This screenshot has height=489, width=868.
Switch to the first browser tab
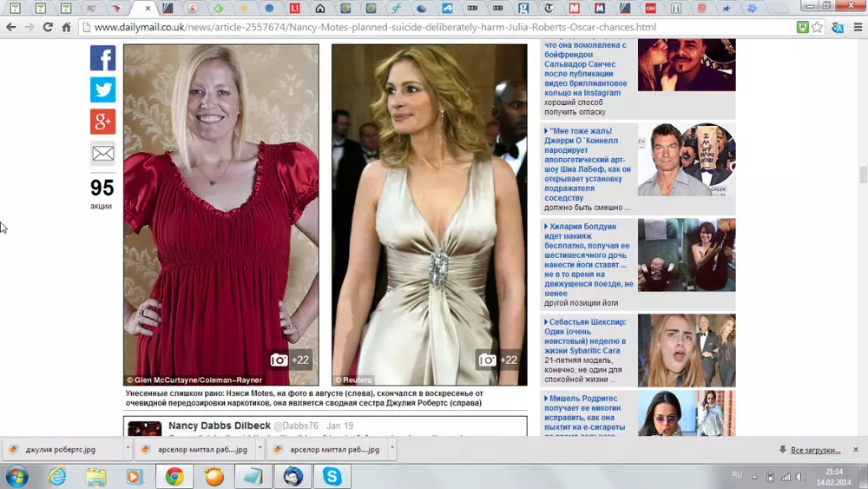[16, 8]
